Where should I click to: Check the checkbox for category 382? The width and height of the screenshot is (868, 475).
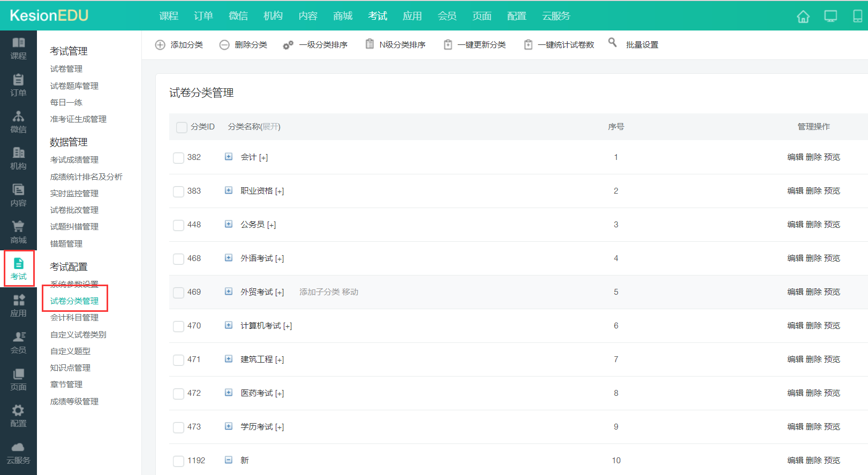(178, 158)
